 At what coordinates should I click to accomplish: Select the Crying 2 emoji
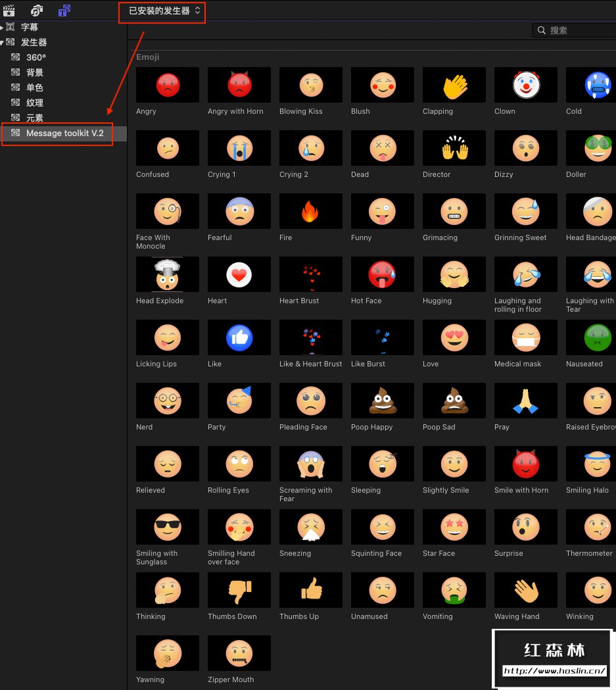(x=311, y=148)
